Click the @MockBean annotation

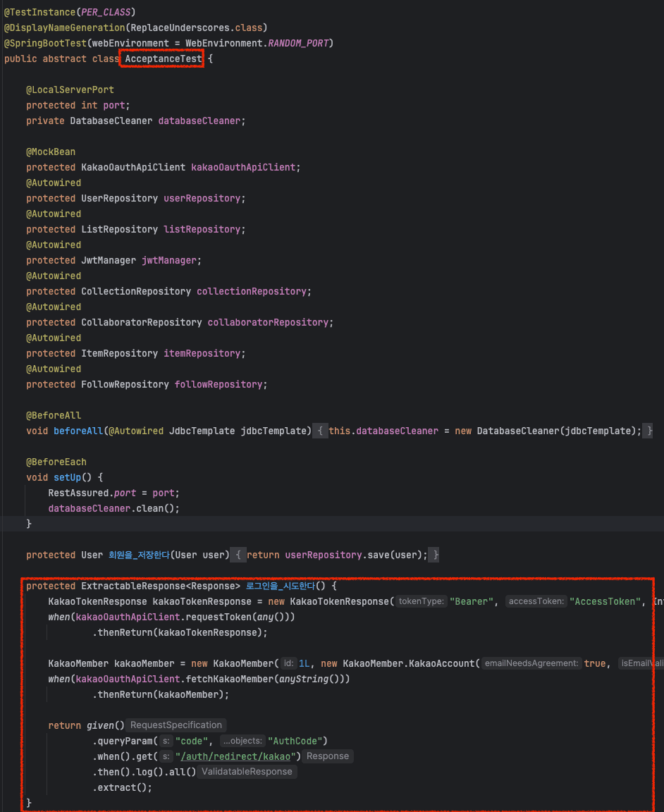[x=51, y=152]
